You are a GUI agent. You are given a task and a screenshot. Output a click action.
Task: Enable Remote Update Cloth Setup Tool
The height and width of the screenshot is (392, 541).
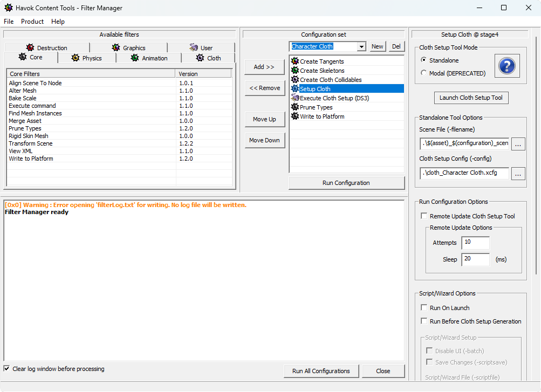424,215
